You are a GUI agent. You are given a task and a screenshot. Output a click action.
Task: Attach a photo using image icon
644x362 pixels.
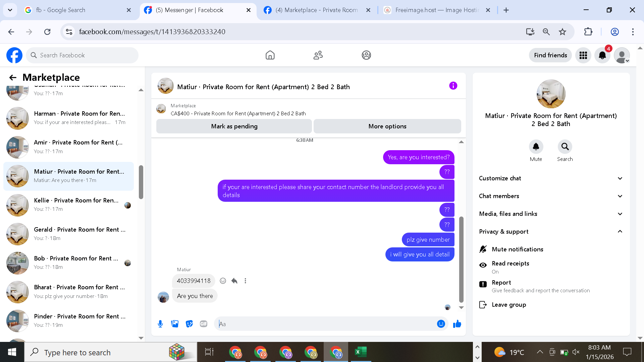pos(175,324)
